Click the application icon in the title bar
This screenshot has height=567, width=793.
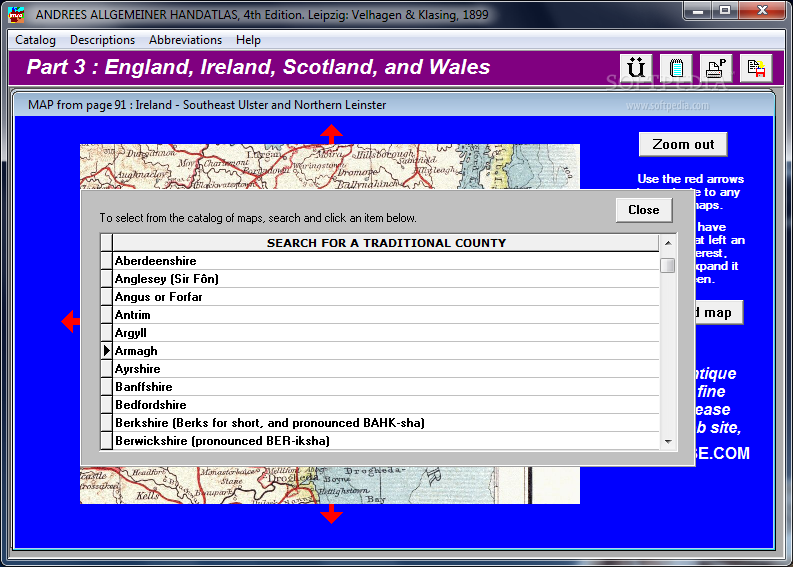(16, 15)
